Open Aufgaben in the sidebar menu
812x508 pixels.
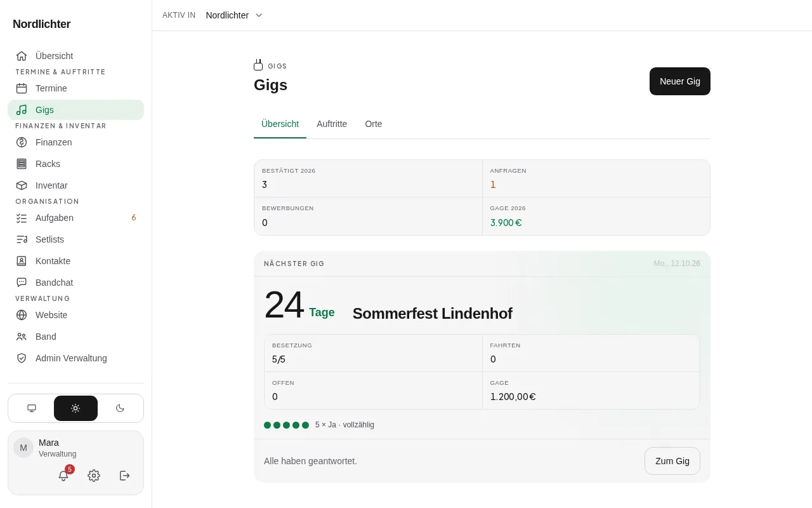pyautogui.click(x=75, y=218)
